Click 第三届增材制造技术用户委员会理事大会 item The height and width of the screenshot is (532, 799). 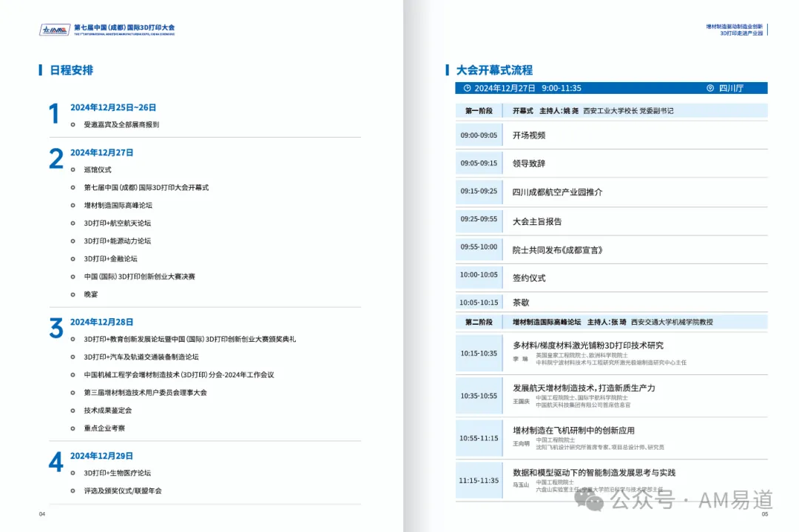pyautogui.click(x=145, y=393)
